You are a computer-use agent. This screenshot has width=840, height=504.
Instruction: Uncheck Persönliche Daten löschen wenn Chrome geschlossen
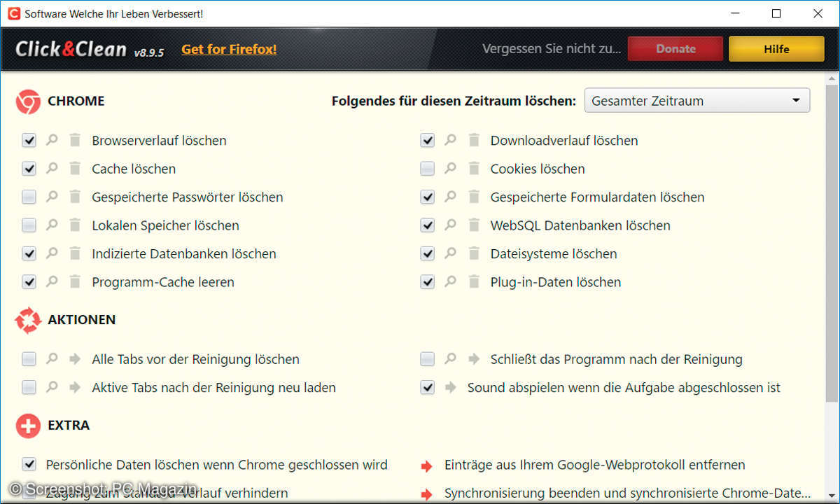[29, 464]
